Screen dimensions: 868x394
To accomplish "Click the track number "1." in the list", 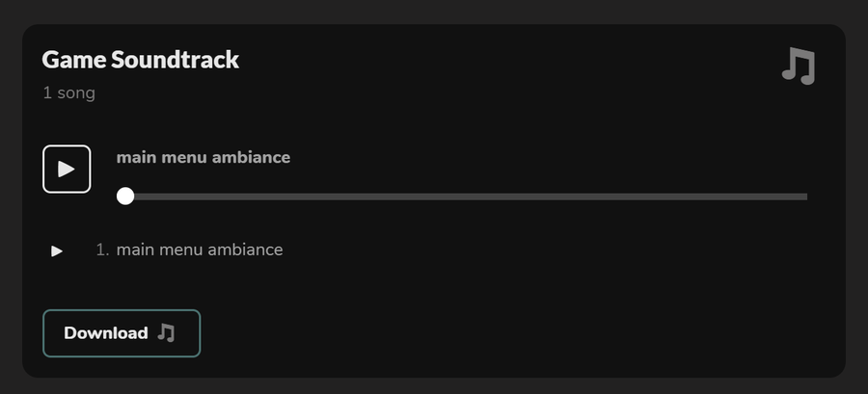I will pos(102,250).
